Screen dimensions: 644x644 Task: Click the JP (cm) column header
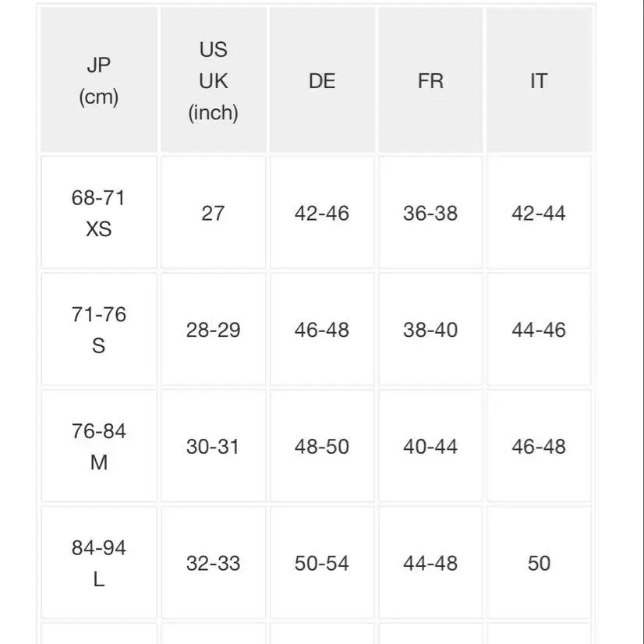point(99,80)
